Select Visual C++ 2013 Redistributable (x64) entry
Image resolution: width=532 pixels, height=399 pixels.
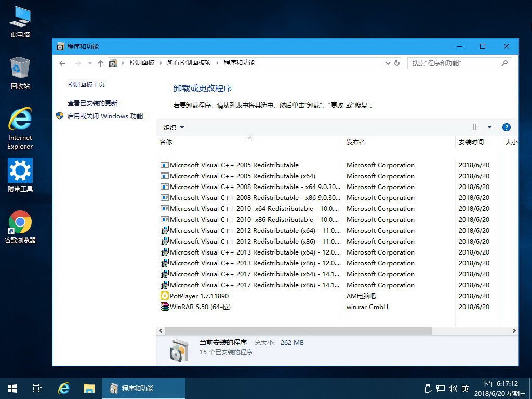click(250, 252)
